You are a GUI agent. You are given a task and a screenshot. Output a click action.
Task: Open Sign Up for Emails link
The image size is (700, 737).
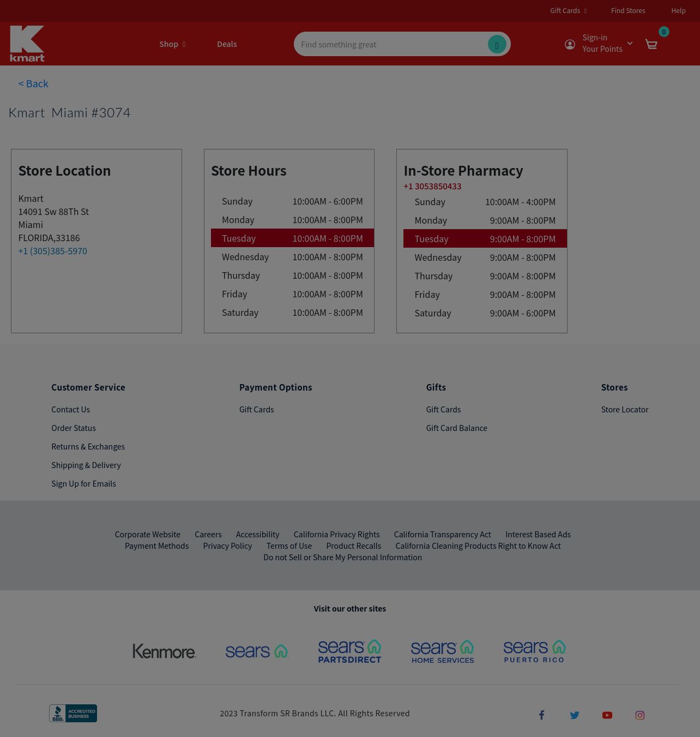(x=83, y=483)
